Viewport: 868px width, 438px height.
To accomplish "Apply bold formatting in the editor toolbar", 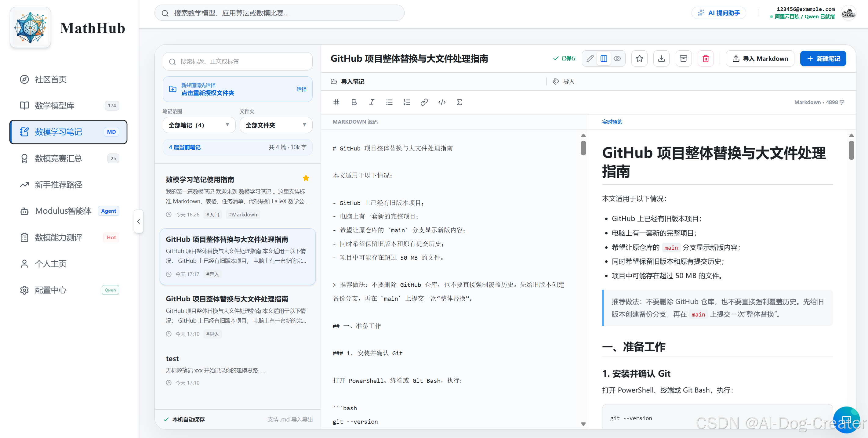I will 354,102.
